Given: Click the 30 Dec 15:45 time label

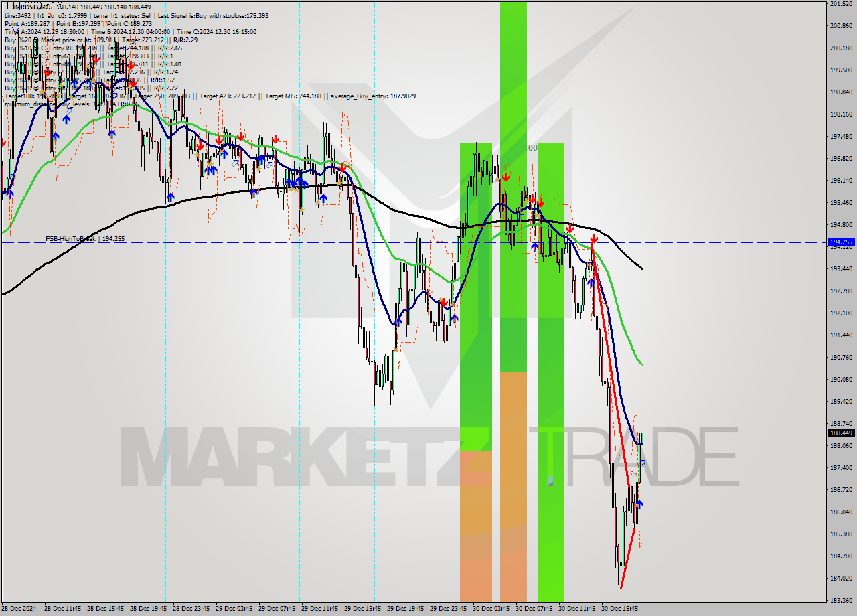Looking at the screenshot, I should [x=619, y=609].
